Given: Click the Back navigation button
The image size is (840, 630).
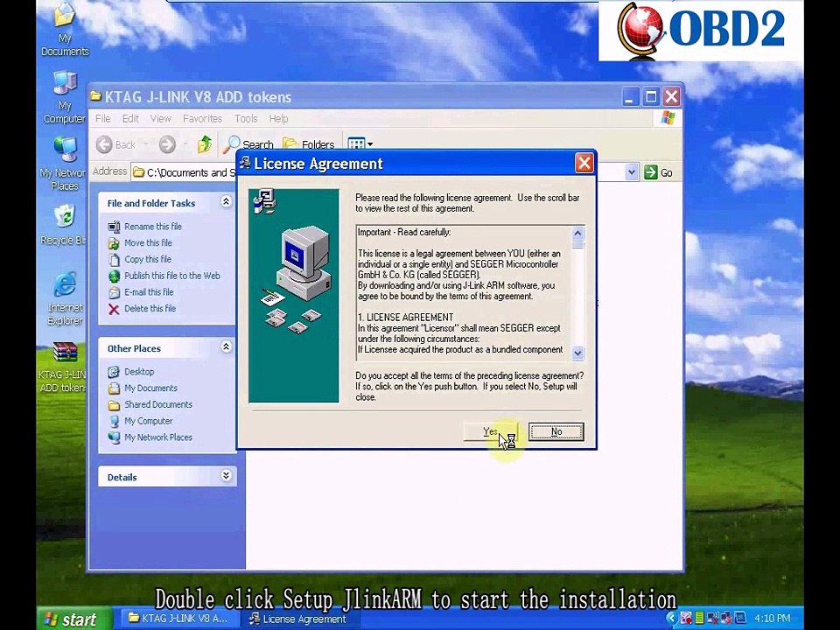Looking at the screenshot, I should [115, 144].
